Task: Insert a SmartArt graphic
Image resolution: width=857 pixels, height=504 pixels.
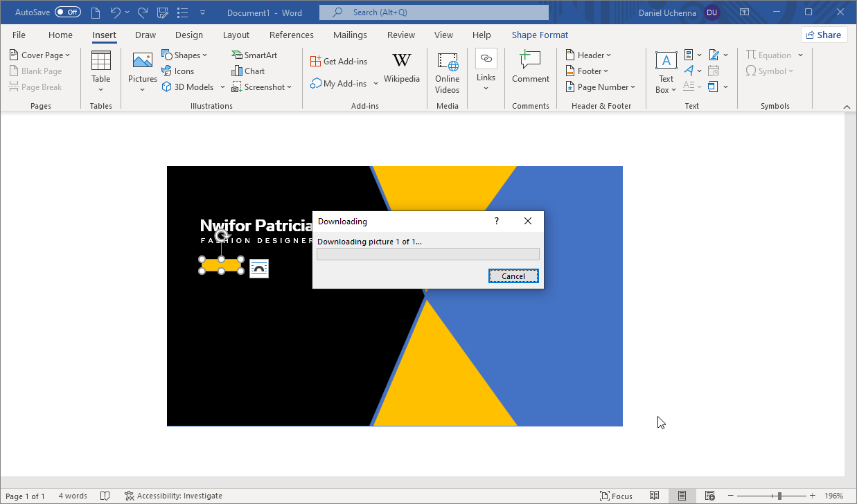Action: 254,55
